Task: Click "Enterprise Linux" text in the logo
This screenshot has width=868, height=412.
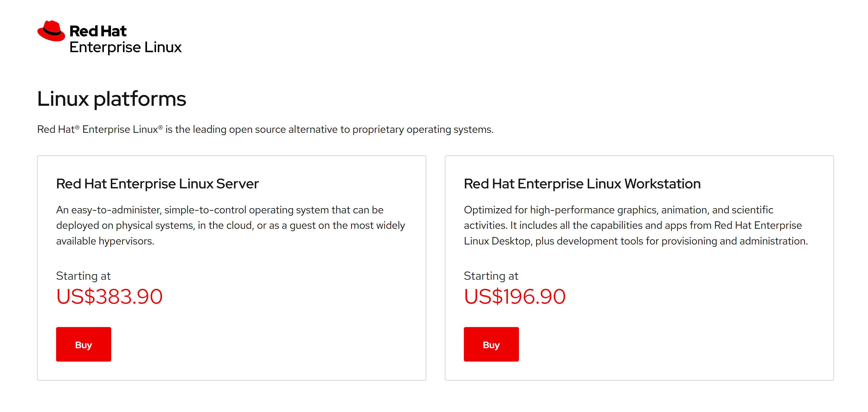Action: (125, 48)
